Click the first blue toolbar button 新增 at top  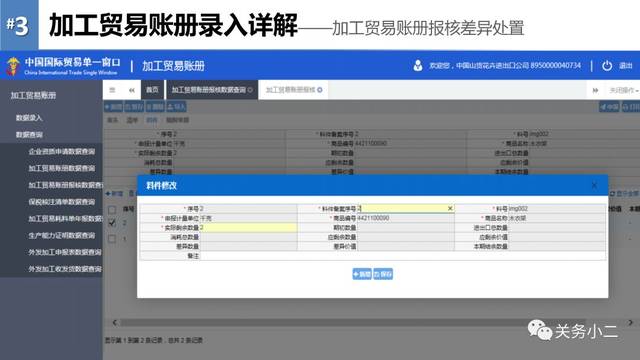coord(113,107)
